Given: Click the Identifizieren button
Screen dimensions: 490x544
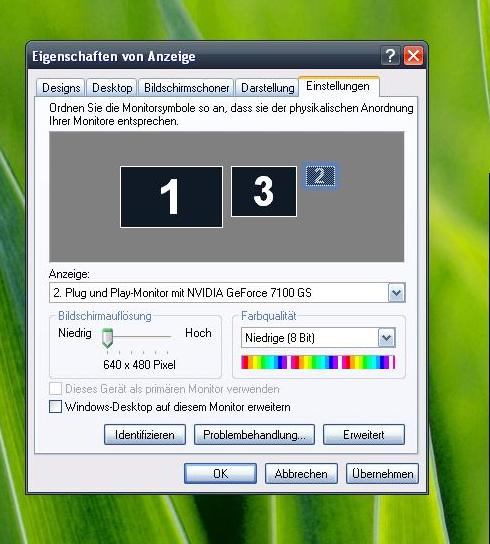Looking at the screenshot, I should point(145,434).
